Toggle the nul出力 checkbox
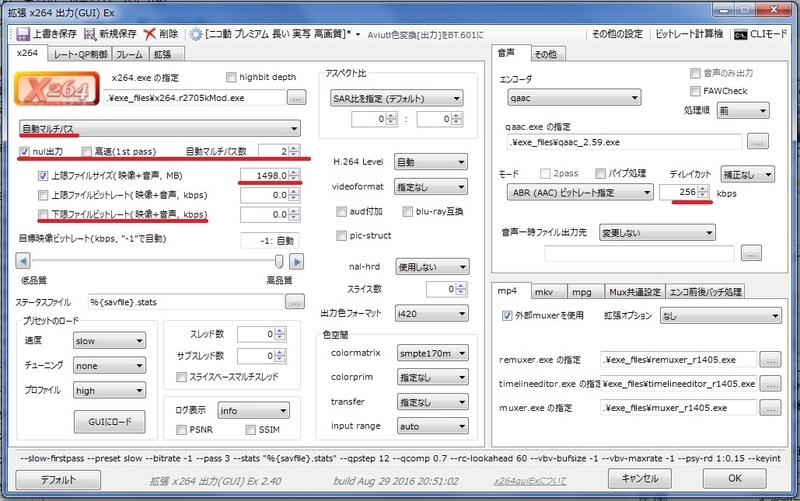The height and width of the screenshot is (501, 800). tap(24, 152)
